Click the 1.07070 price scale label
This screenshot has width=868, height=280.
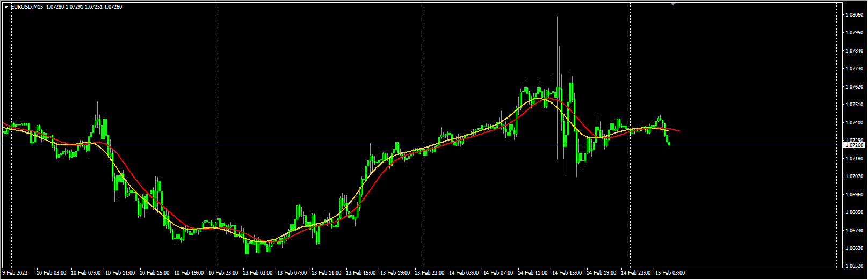coord(854,176)
